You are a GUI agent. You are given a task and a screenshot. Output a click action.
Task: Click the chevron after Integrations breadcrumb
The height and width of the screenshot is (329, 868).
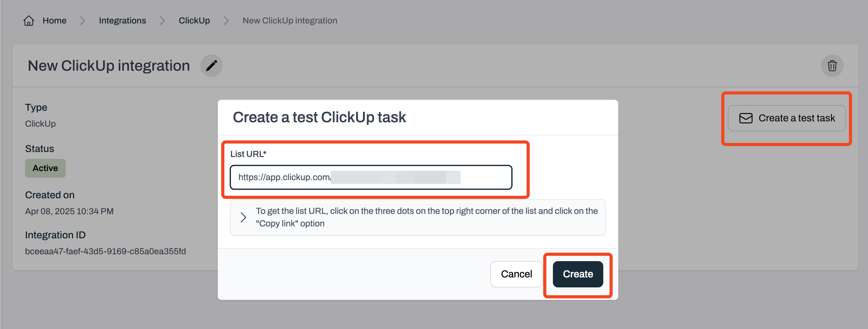tap(162, 21)
